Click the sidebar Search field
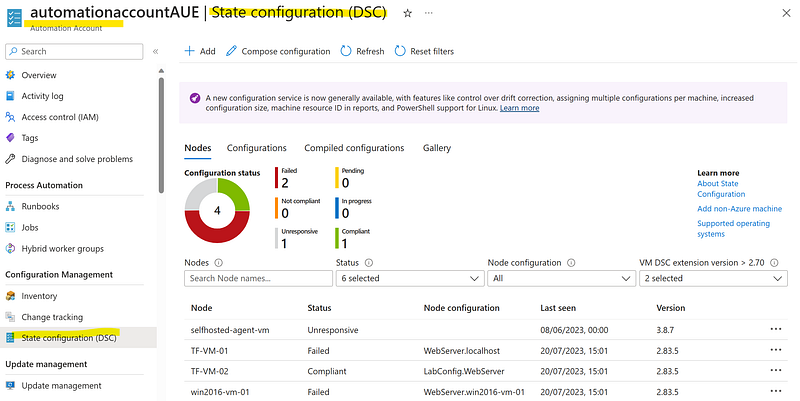Viewport: 800px width, 401px height. point(74,52)
